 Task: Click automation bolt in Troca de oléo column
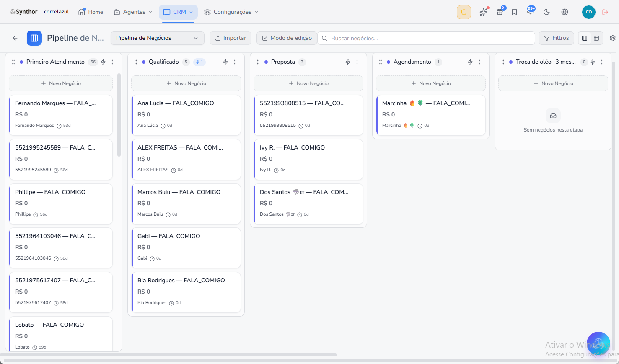click(x=593, y=62)
